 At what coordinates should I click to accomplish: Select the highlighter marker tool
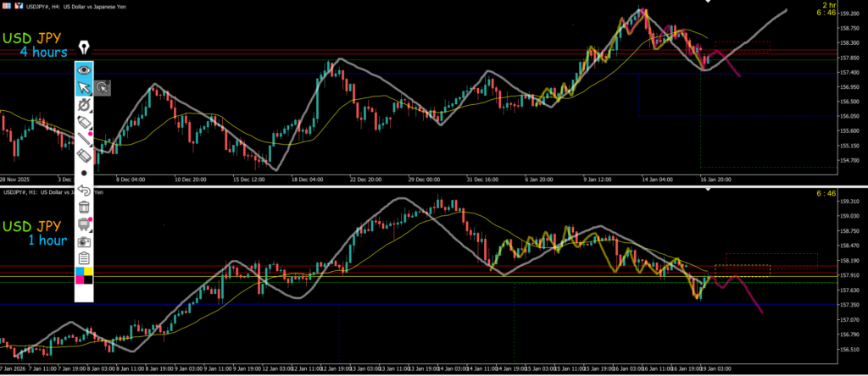click(x=84, y=122)
